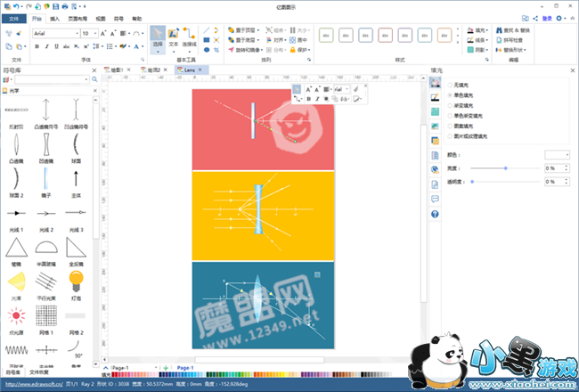This screenshot has height=392, width=579.
Task: Open the shadow teal square sidebar tab
Action: (x=435, y=111)
